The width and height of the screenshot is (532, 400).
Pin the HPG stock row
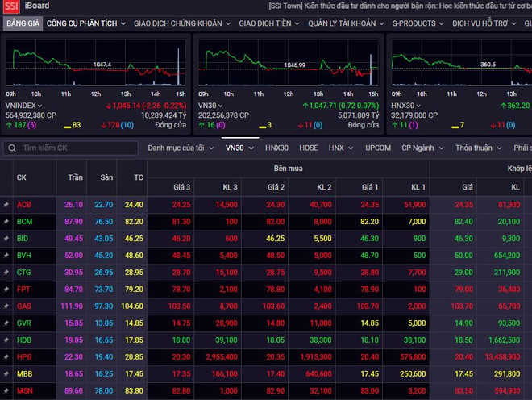click(6, 356)
